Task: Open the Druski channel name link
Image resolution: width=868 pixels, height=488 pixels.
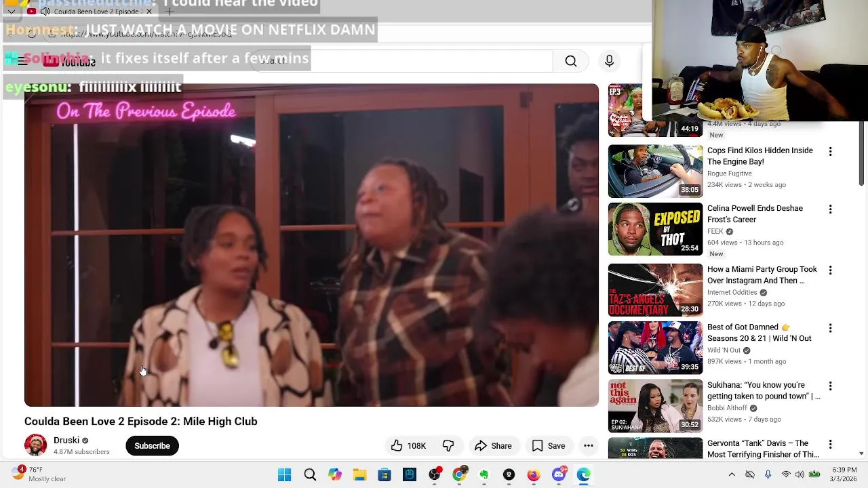Action: click(x=66, y=440)
